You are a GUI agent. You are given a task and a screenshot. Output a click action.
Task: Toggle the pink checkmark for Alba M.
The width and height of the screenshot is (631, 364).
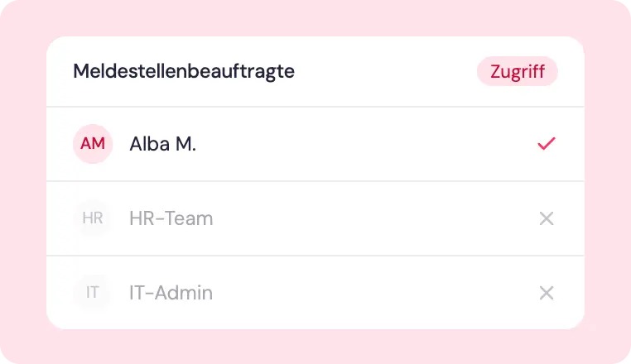(547, 144)
